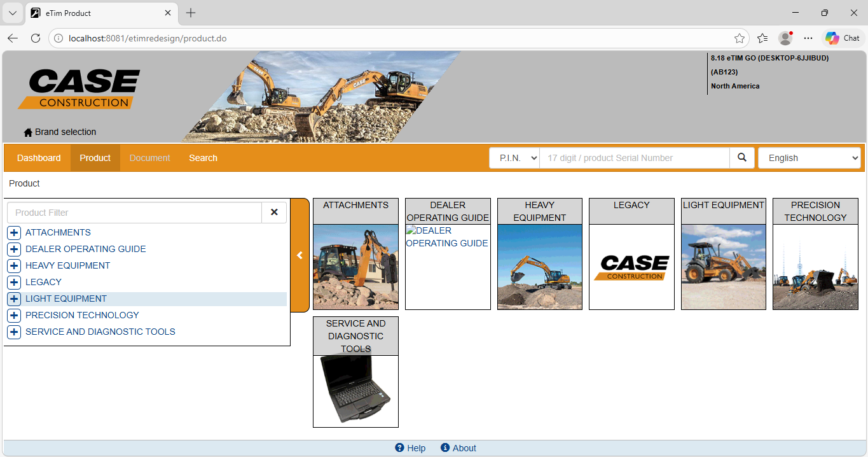Close the eTim Product tab
Screen dimensions: 868x457
click(168, 13)
